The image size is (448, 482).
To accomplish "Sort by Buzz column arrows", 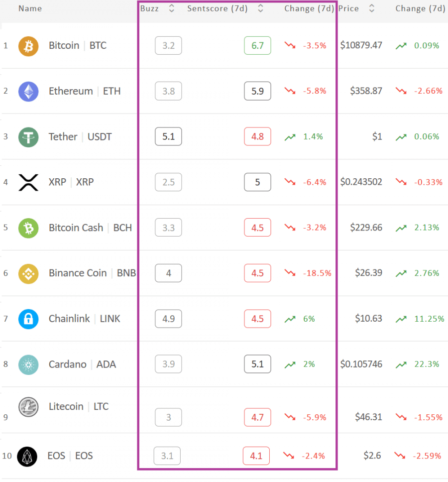I will [x=171, y=8].
